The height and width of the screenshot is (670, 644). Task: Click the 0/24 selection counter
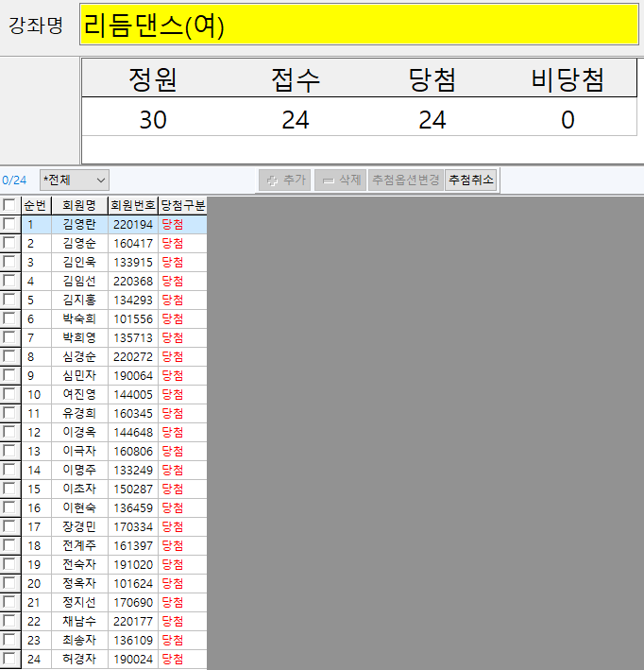point(14,180)
